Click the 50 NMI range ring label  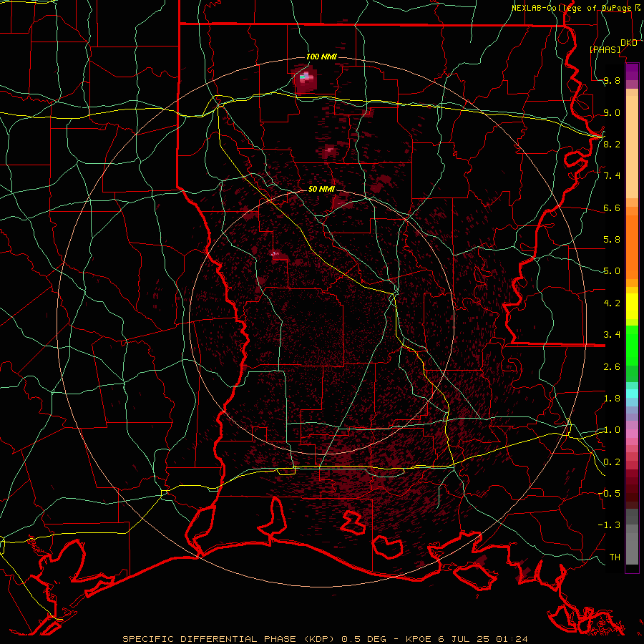click(x=321, y=189)
